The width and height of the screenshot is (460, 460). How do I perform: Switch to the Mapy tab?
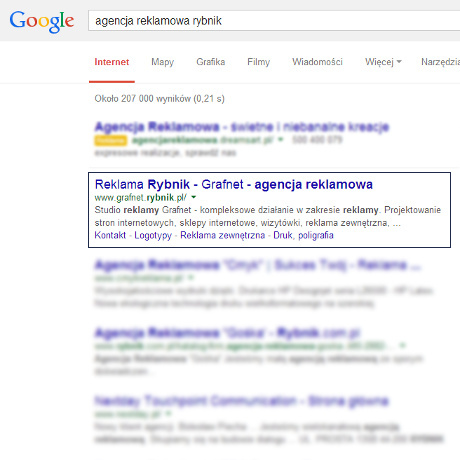[163, 62]
